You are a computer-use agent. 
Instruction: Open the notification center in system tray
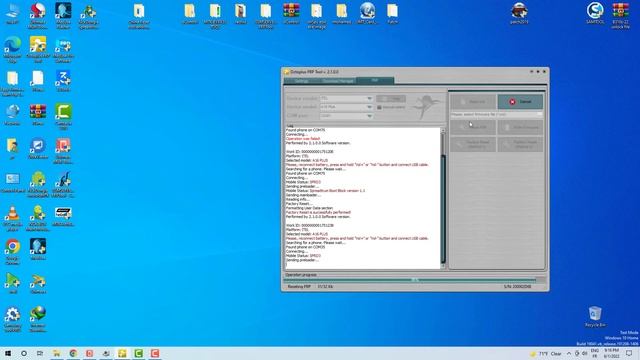(629, 353)
